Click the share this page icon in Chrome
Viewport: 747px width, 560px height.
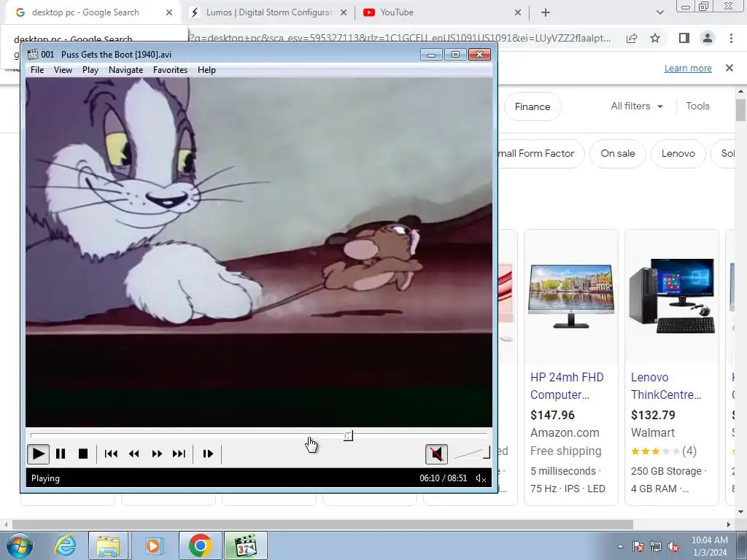pos(632,38)
